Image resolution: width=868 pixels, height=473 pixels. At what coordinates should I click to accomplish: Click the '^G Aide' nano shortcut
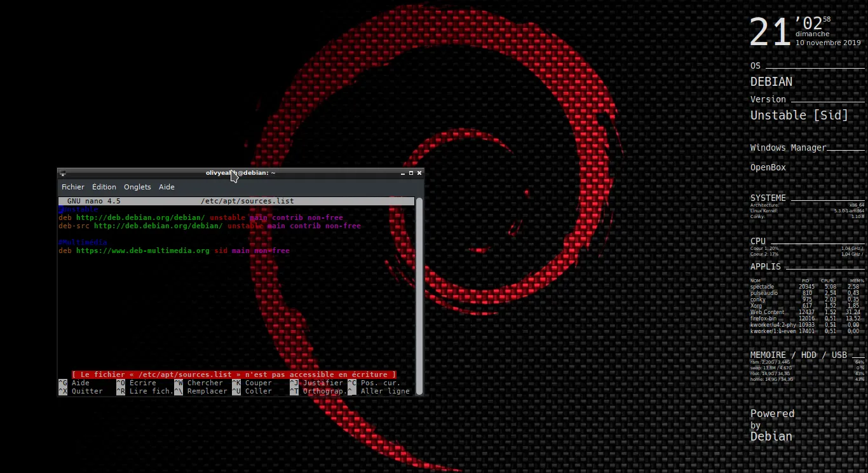[x=74, y=383]
